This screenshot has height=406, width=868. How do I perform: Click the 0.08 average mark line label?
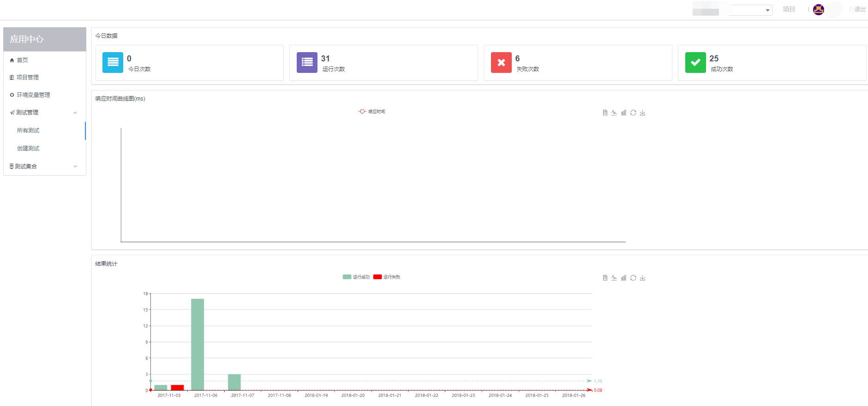pyautogui.click(x=598, y=390)
